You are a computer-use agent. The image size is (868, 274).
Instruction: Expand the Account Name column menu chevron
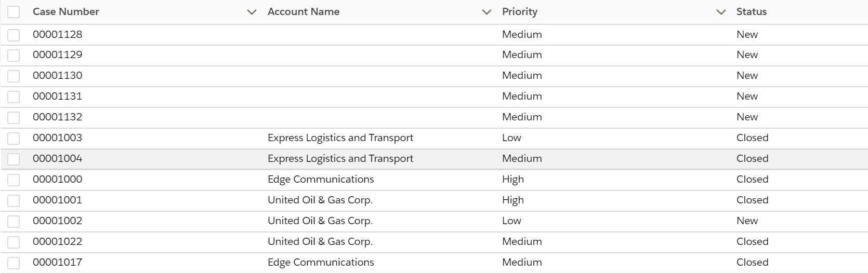coord(486,12)
